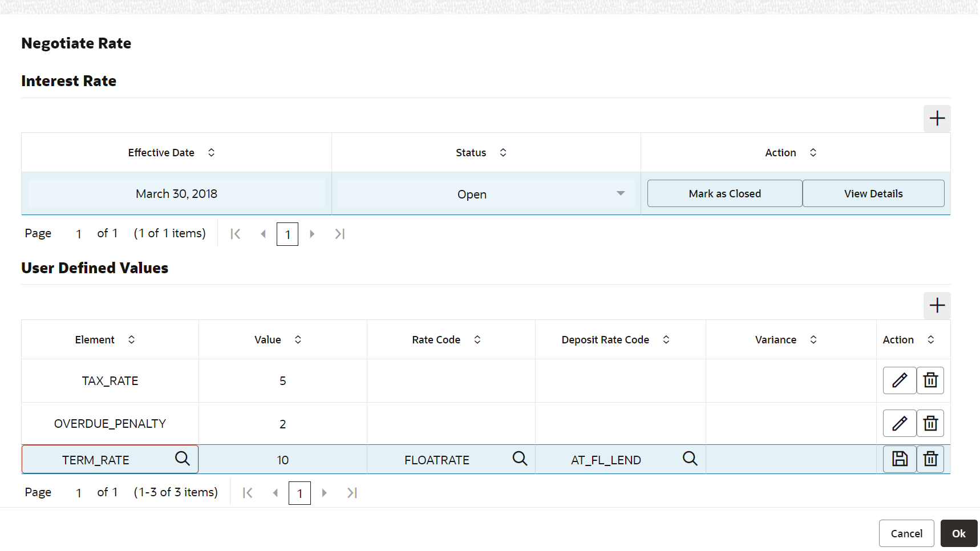Click the March 30, 2018 effective date cell
Screen dimensions: 980x551
[x=176, y=194]
